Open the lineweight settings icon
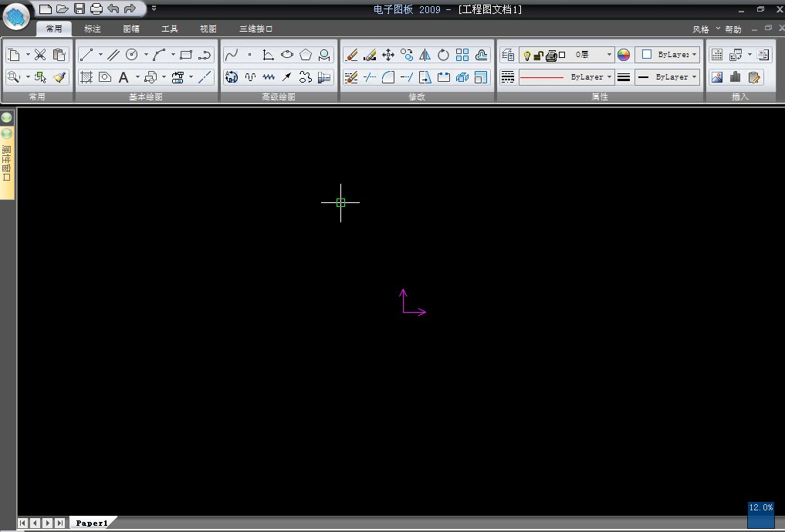This screenshot has height=532, width=785. (x=624, y=77)
